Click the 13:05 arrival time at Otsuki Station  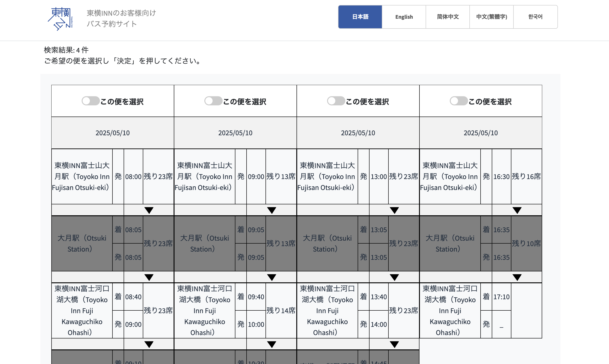pyautogui.click(x=379, y=230)
